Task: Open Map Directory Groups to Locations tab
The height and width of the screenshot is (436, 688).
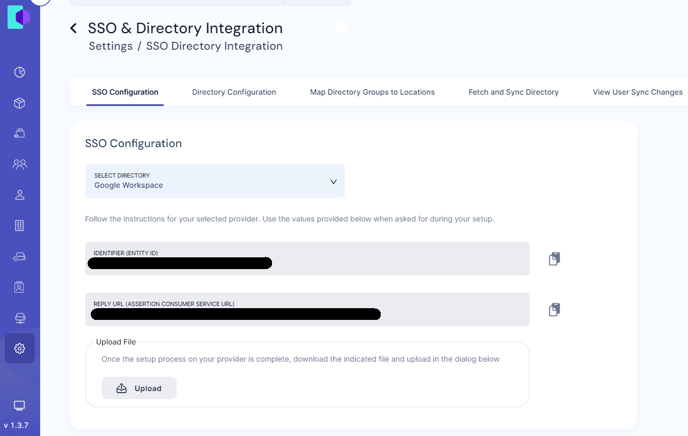Action: click(x=372, y=92)
